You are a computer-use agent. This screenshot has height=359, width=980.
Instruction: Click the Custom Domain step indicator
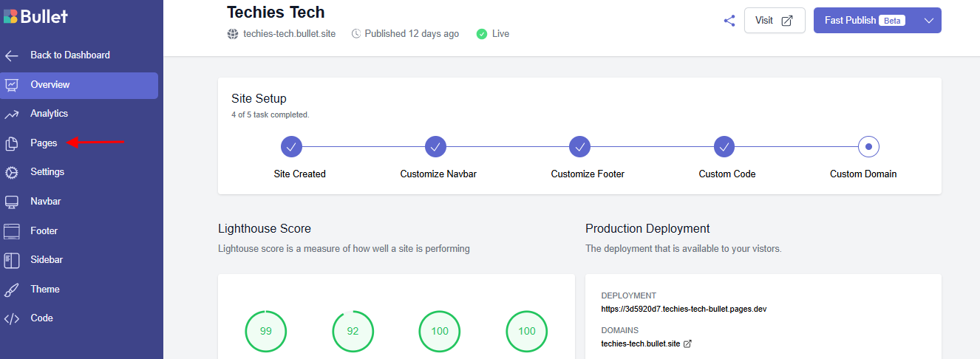(868, 147)
